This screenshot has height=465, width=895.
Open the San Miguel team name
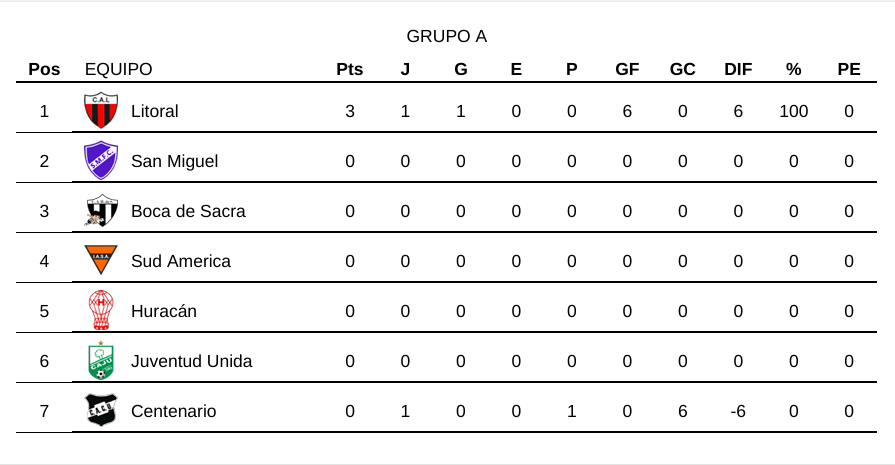(174, 161)
